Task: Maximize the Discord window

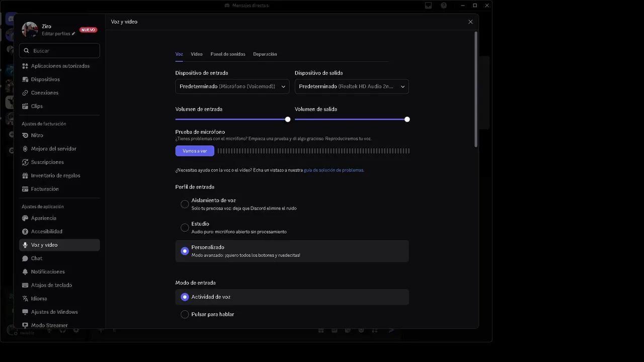Action: (474, 6)
